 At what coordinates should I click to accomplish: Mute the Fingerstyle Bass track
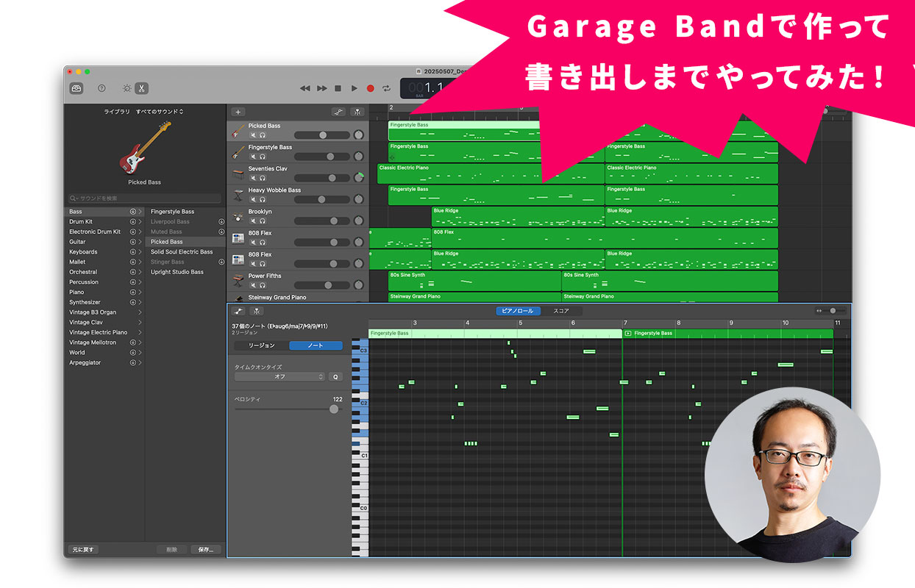252,157
